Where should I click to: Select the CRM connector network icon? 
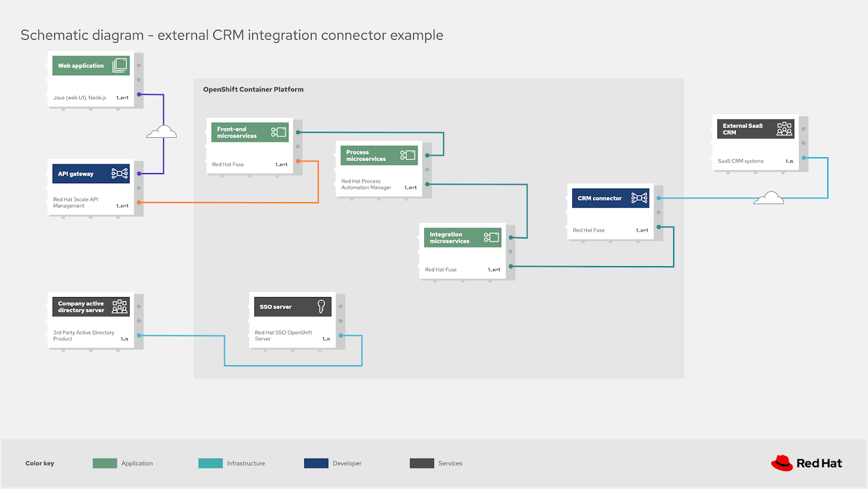pyautogui.click(x=639, y=198)
